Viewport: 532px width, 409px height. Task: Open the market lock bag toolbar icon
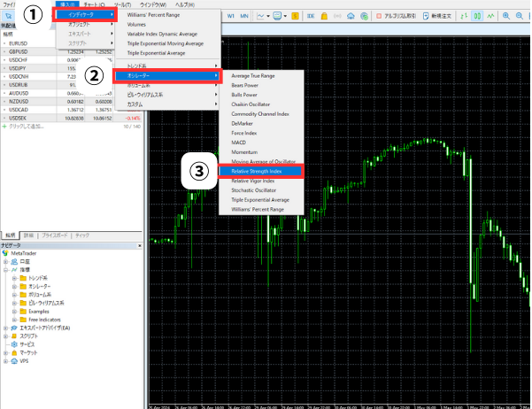[x=323, y=16]
